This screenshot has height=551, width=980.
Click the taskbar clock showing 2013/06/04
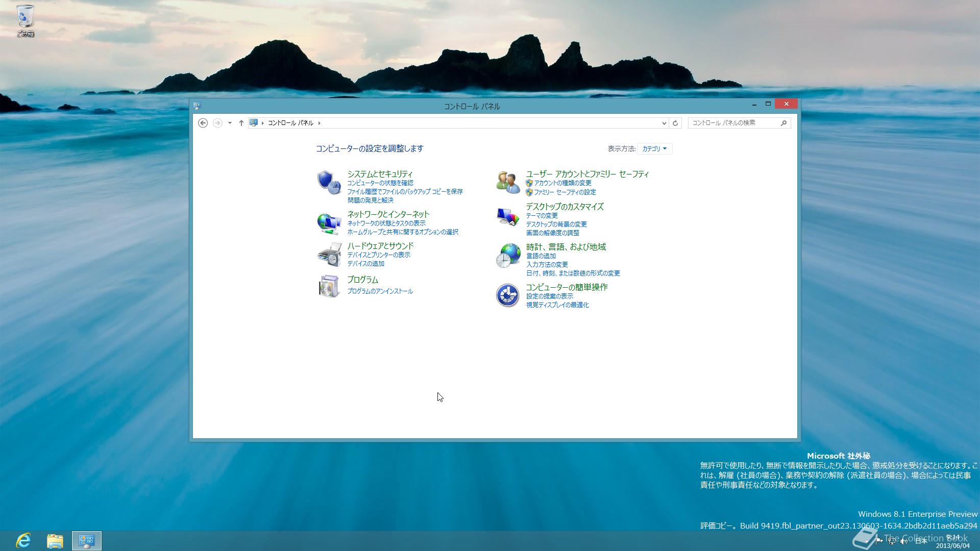(952, 541)
